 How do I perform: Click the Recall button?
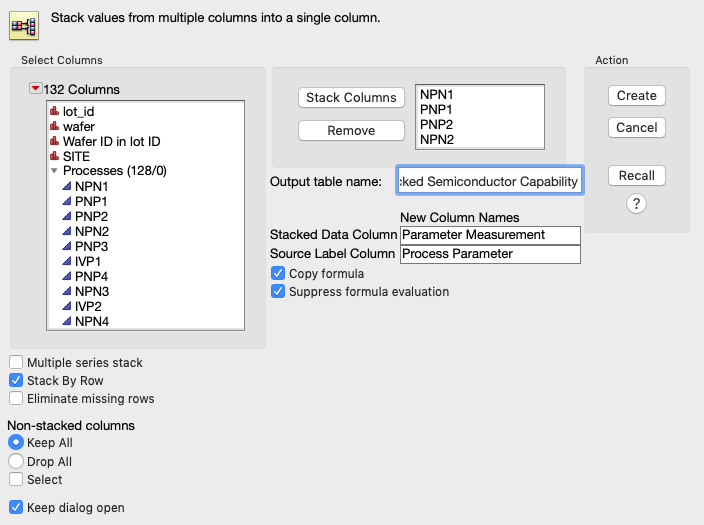pos(636,176)
